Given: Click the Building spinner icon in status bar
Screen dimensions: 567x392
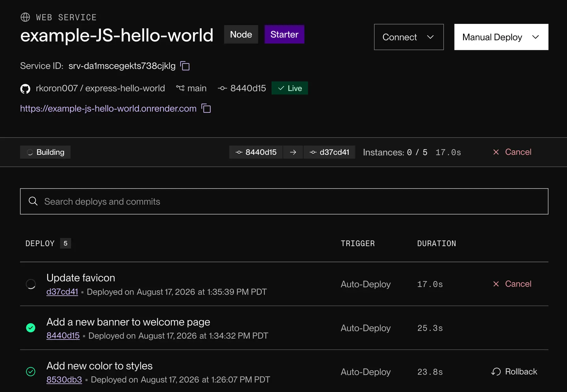Looking at the screenshot, I should [x=30, y=152].
